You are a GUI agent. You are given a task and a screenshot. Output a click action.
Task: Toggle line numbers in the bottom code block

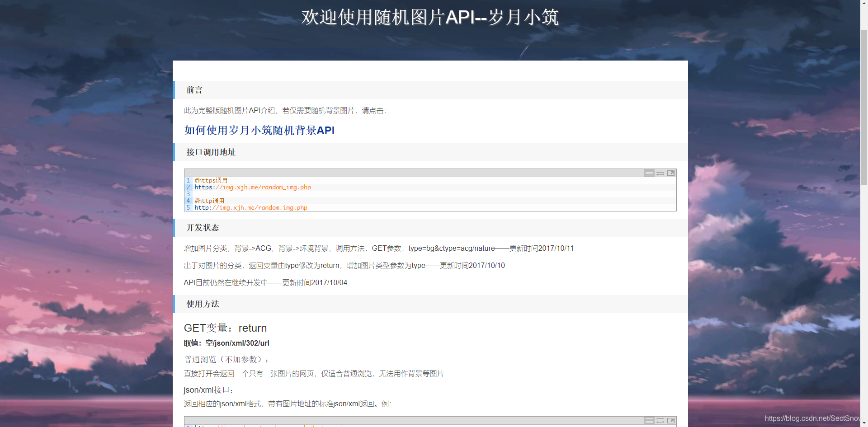coord(649,421)
